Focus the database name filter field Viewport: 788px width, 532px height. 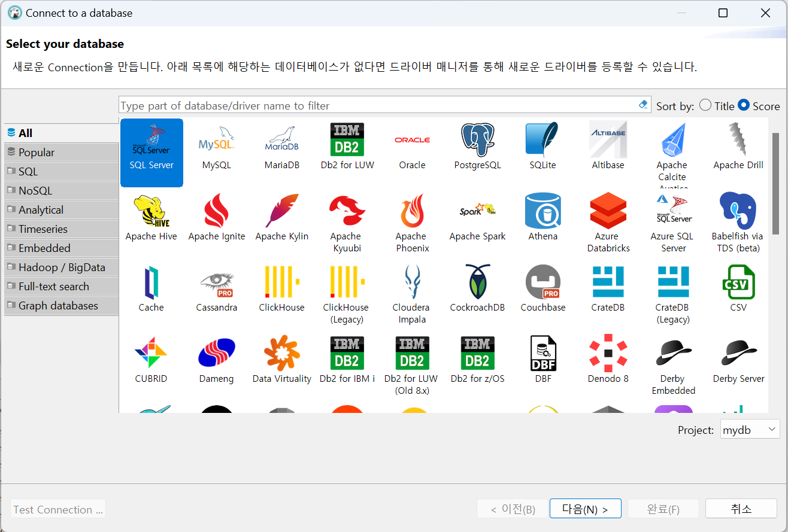(x=377, y=105)
